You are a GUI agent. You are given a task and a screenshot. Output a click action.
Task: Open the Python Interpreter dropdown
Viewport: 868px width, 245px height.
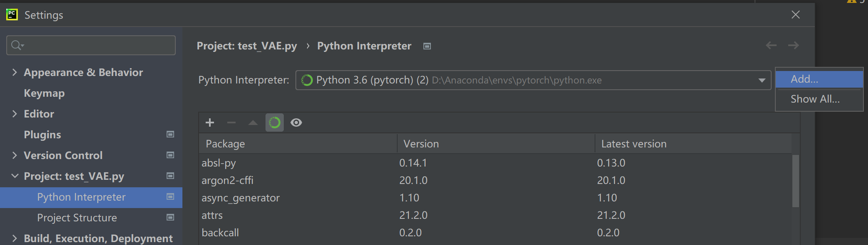(x=762, y=80)
